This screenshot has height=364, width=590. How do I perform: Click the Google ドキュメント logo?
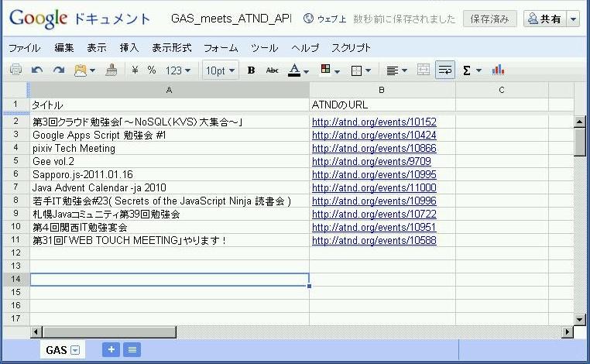[80, 19]
